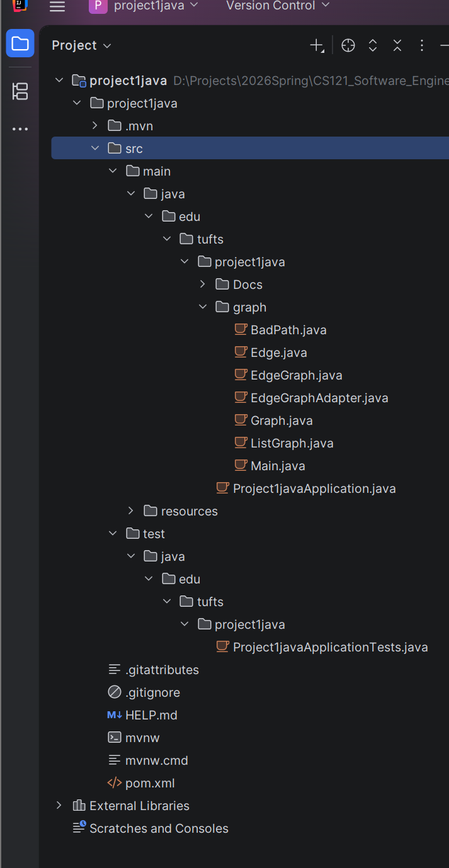This screenshot has width=449, height=868.
Task: Click the More tool windows ellipsis icon
Action: [x=20, y=129]
